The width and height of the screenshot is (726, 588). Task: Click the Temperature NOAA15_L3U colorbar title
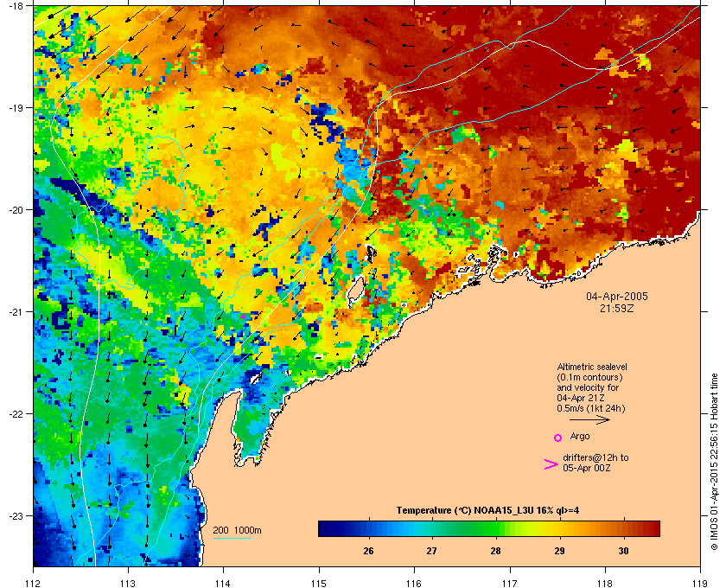(487, 511)
